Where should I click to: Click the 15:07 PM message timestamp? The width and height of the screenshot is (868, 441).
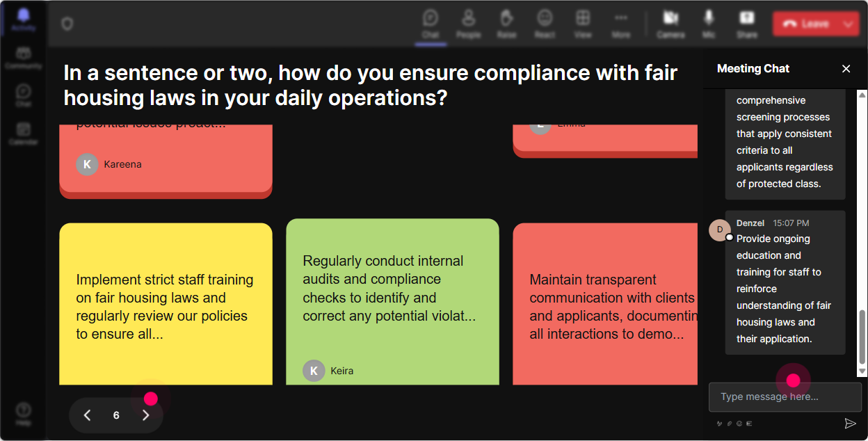tap(791, 223)
